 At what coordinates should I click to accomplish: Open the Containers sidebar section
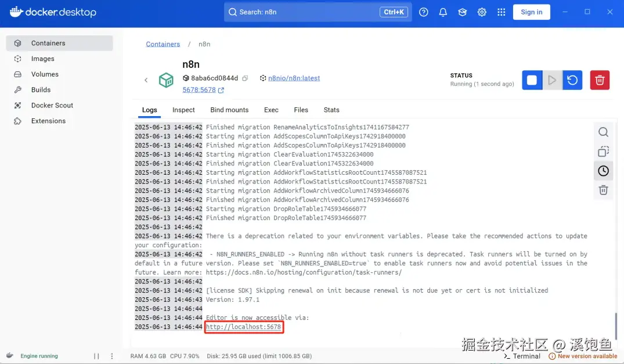(x=59, y=43)
